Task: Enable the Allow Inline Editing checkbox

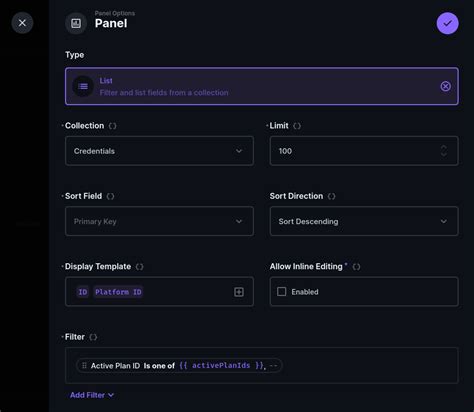Action: (x=282, y=292)
